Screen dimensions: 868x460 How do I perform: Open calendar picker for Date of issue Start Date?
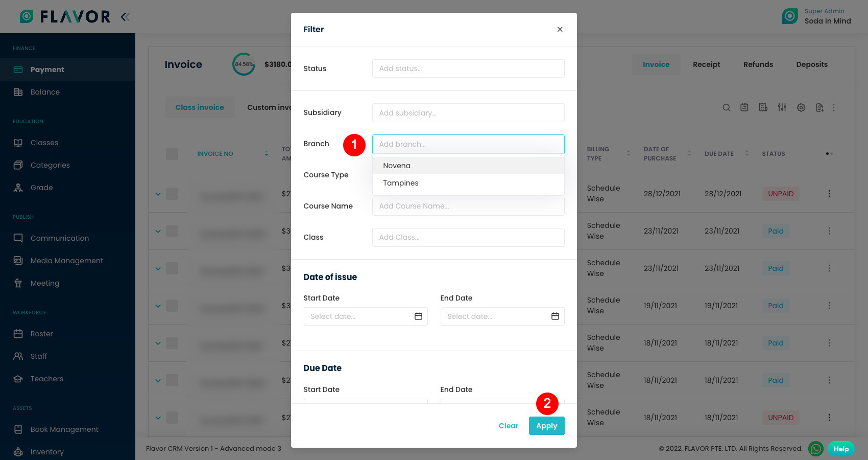tap(418, 316)
